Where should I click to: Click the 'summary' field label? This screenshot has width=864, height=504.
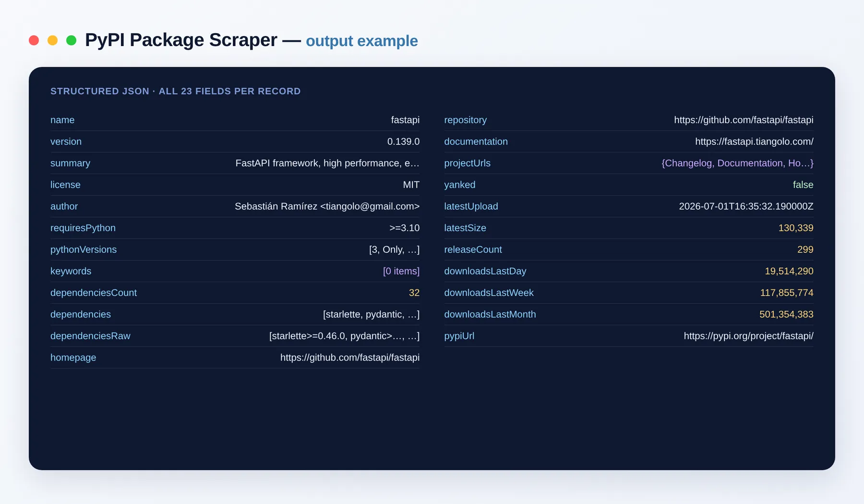(70, 163)
